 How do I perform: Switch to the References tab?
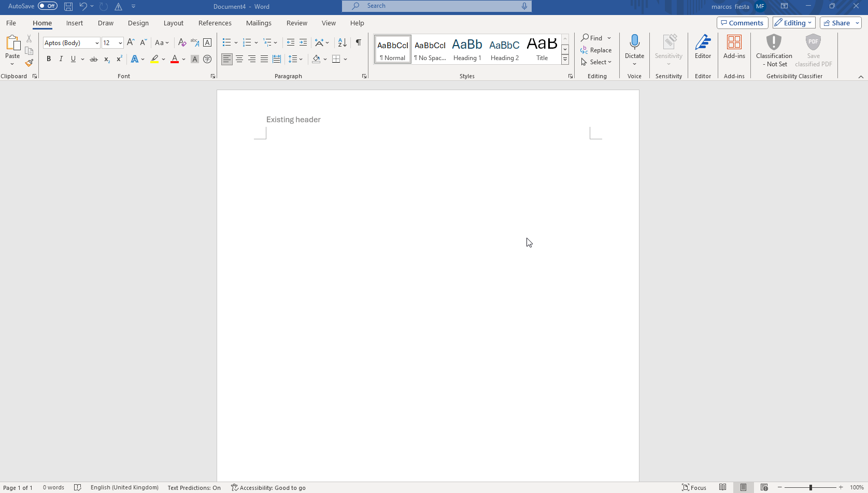coord(215,23)
